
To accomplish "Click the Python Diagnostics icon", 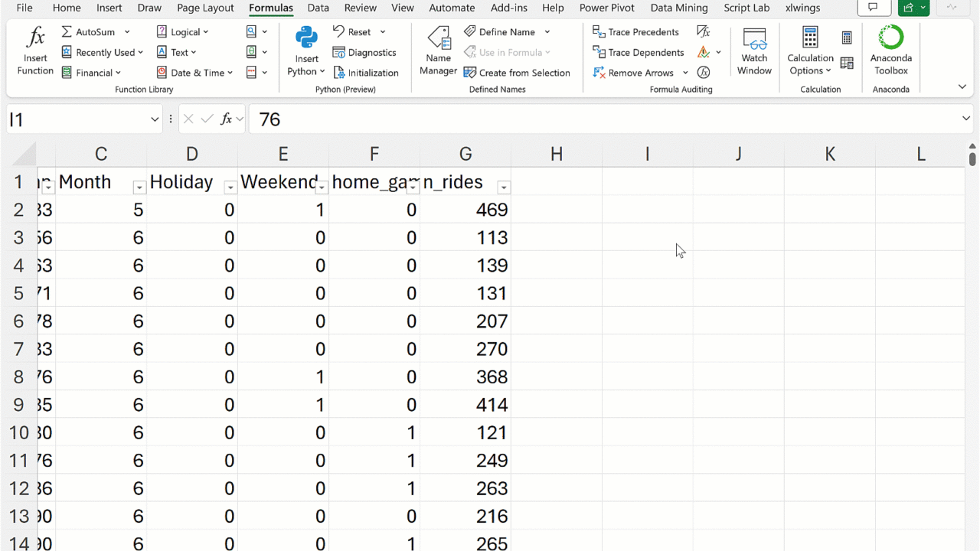I will pyautogui.click(x=339, y=53).
